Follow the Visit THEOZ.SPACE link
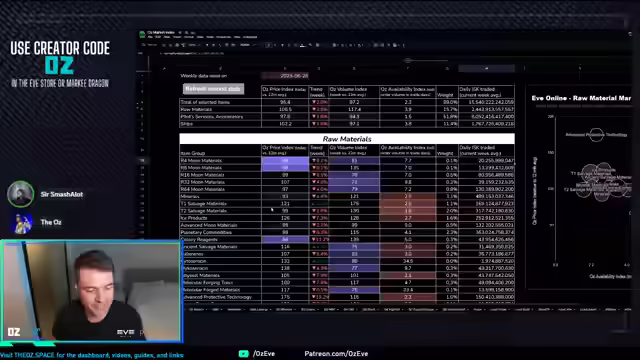The width and height of the screenshot is (640, 360). pos(92,355)
